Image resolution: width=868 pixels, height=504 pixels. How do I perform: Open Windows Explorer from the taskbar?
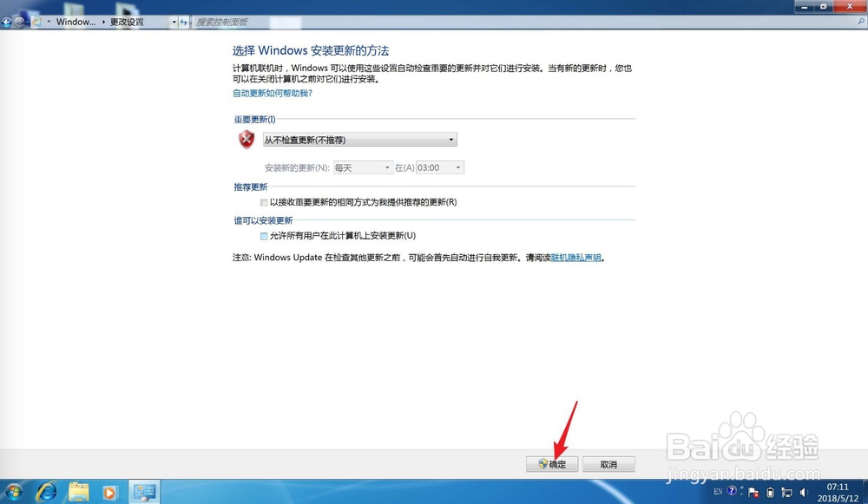[x=78, y=492]
